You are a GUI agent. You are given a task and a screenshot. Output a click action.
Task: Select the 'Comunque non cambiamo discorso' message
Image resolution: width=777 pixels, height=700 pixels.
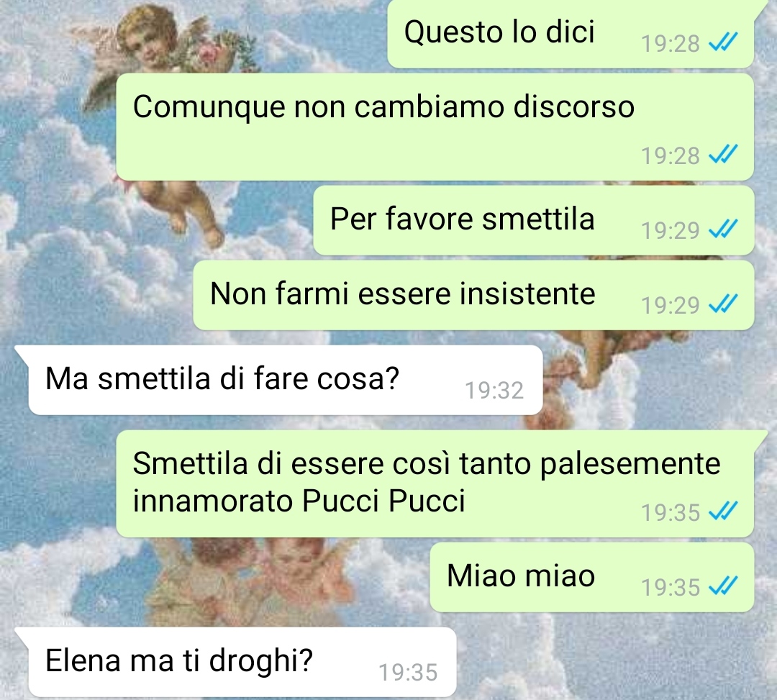(x=435, y=127)
